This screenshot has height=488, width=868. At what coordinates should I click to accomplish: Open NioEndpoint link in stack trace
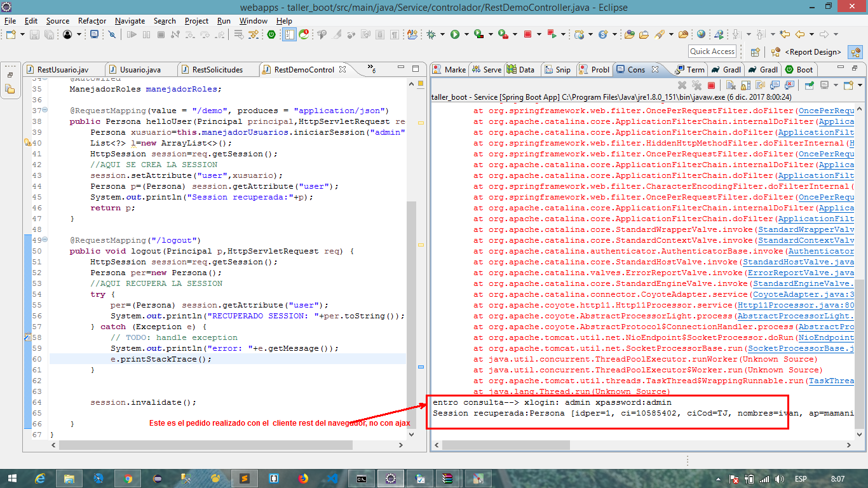point(827,337)
